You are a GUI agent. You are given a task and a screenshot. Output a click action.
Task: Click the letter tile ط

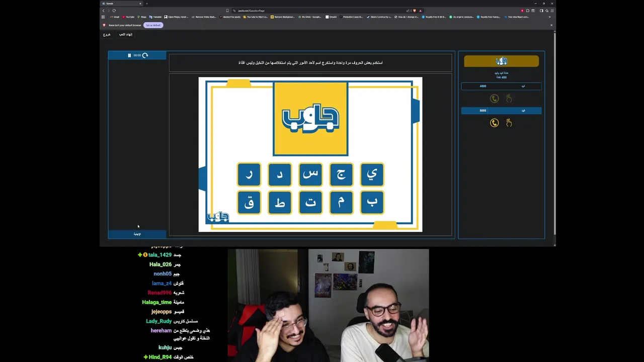click(x=280, y=203)
